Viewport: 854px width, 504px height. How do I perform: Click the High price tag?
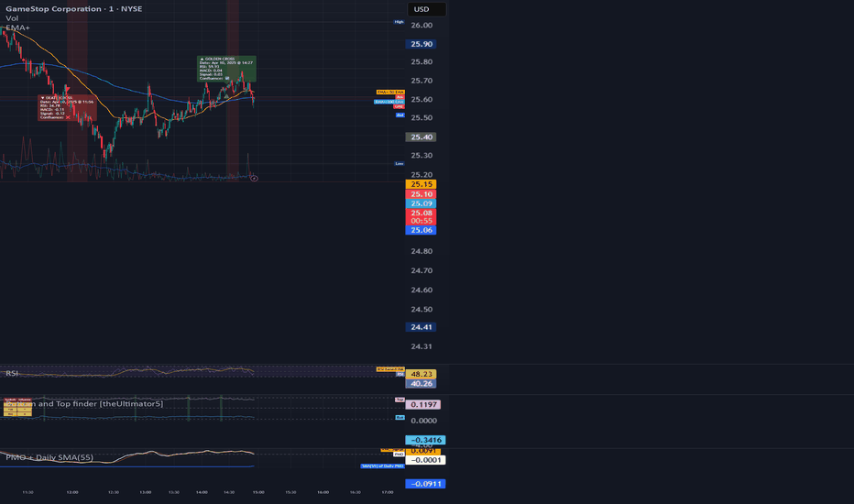point(400,22)
